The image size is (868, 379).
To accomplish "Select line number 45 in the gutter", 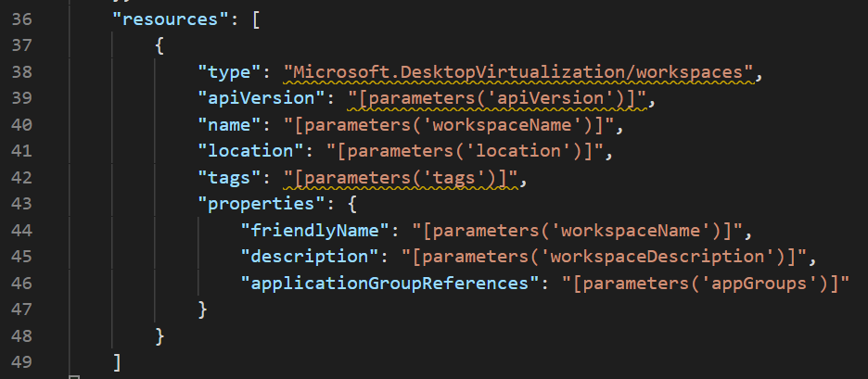I will click(21, 257).
